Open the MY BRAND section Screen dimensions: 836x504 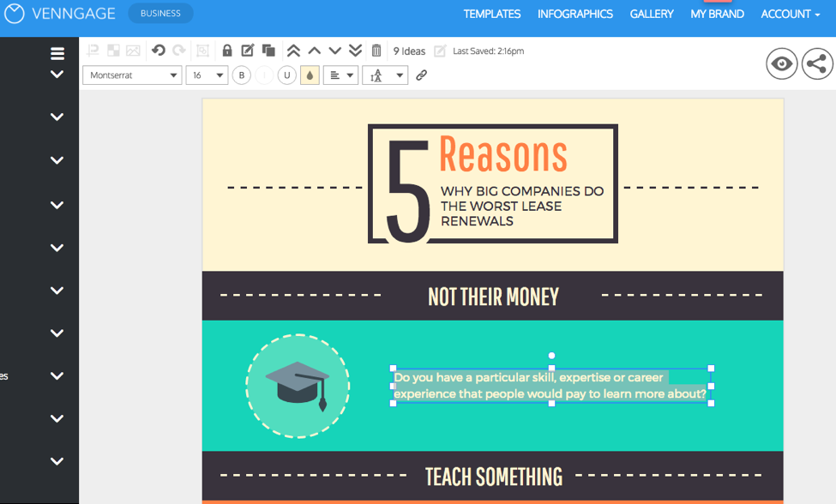717,14
